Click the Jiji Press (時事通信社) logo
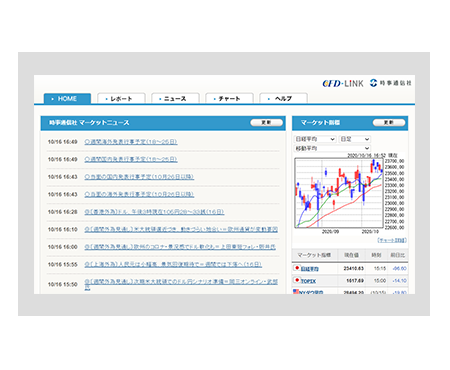This screenshot has width=450, height=370. point(390,83)
